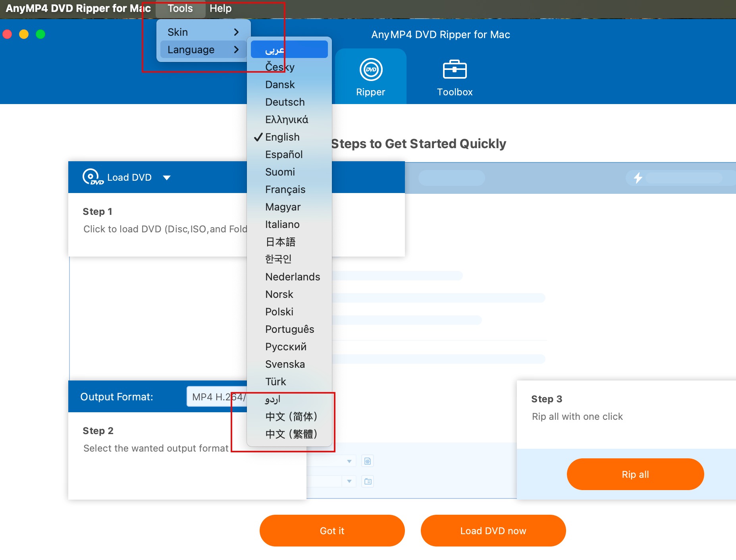The image size is (736, 560).
Task: Choose Français from the language list
Action: click(285, 189)
